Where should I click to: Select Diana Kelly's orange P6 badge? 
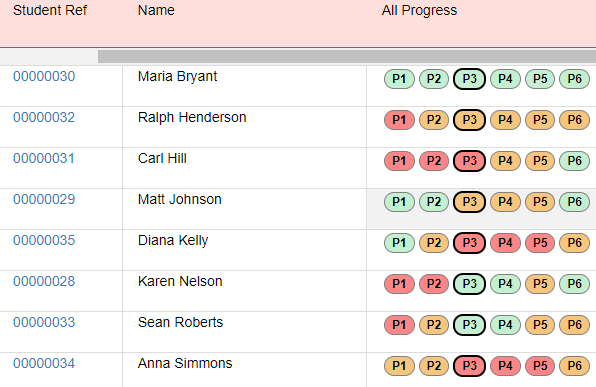(x=574, y=243)
